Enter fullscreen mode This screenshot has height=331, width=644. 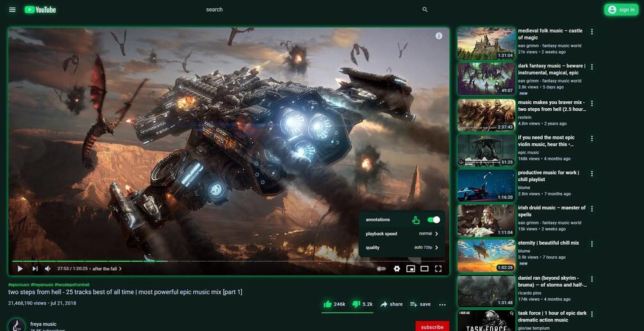[x=438, y=269]
